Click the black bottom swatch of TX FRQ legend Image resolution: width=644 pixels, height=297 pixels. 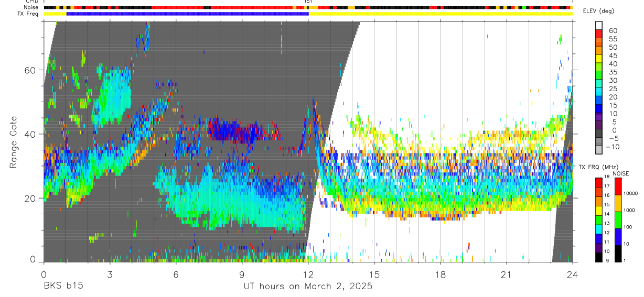(x=598, y=257)
